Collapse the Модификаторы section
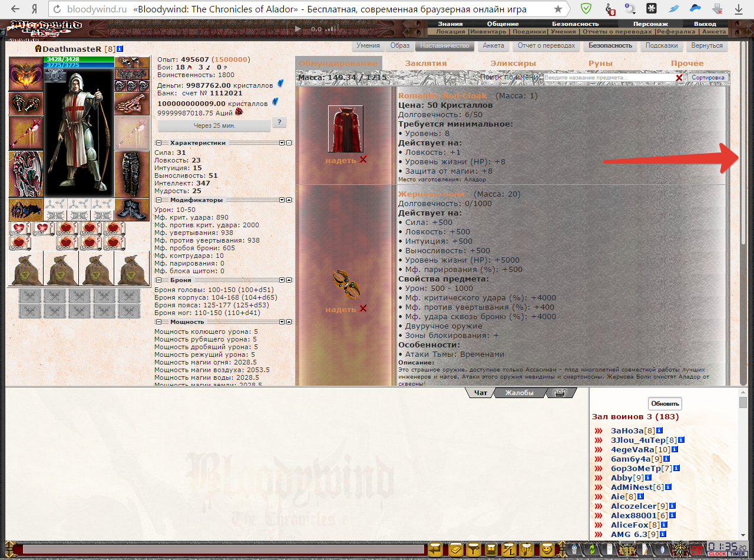The image size is (754, 560). point(158,200)
